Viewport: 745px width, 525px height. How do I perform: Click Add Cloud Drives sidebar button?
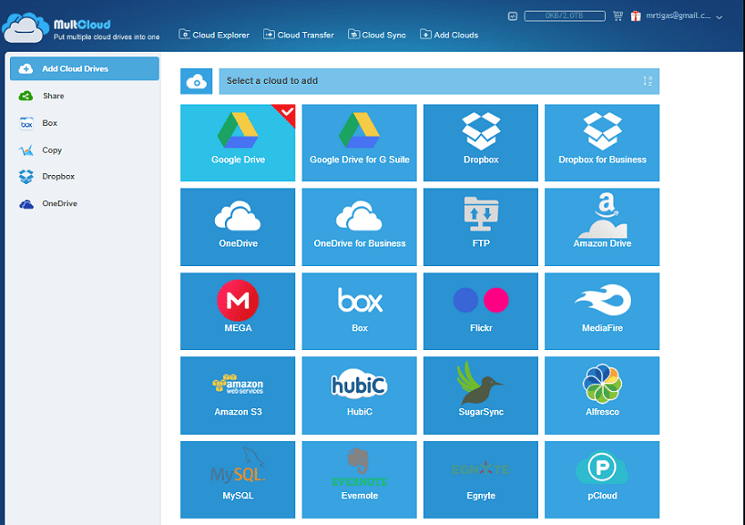coord(85,68)
